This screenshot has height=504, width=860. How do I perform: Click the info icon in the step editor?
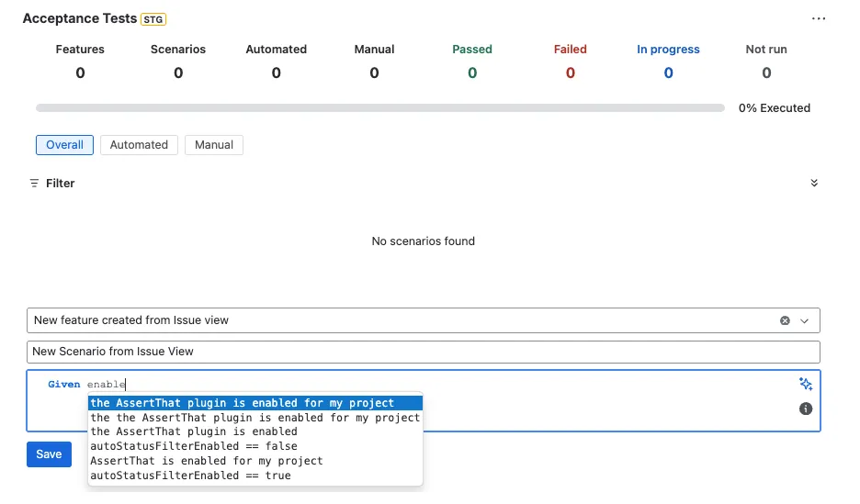point(805,409)
